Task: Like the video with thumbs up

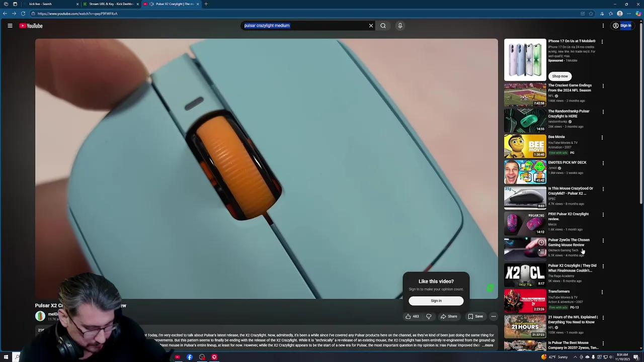Action: 412,316
